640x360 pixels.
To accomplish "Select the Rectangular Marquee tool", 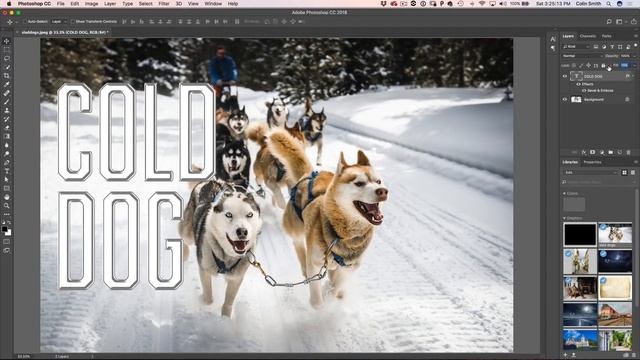I will [7, 50].
